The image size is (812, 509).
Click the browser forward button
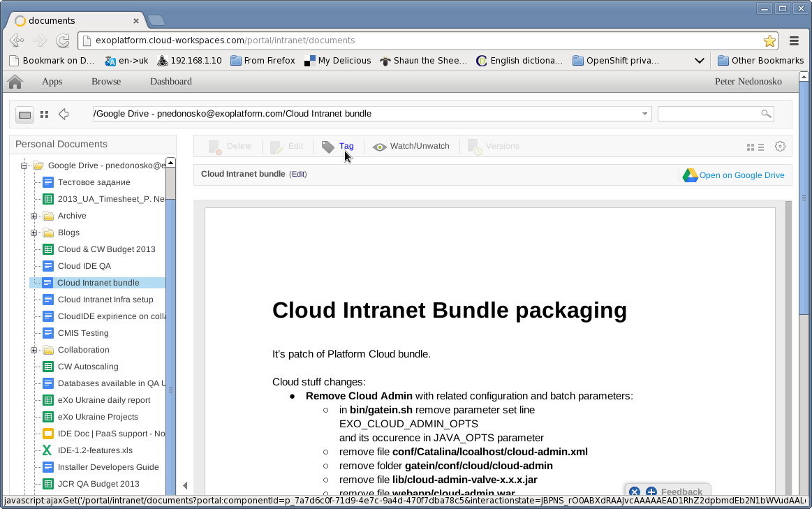click(x=40, y=40)
